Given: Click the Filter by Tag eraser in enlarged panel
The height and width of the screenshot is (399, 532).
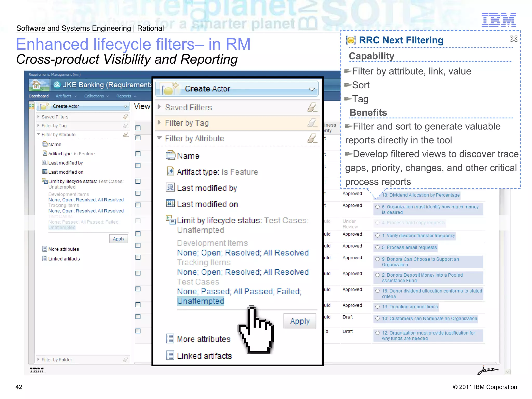Looking at the screenshot, I should [x=312, y=123].
